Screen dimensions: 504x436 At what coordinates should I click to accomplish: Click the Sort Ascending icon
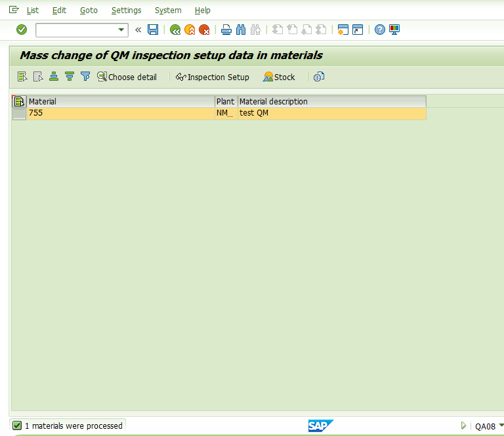(x=54, y=77)
